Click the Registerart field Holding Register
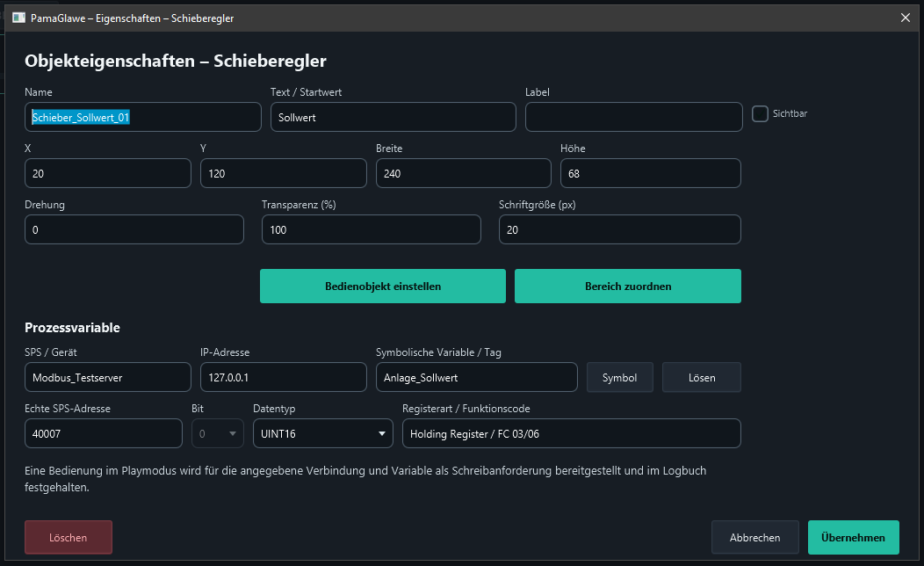 coord(572,433)
